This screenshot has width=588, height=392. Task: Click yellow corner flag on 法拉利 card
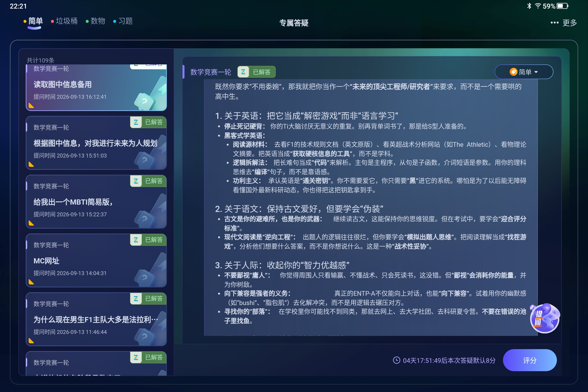pyautogui.click(x=31, y=341)
